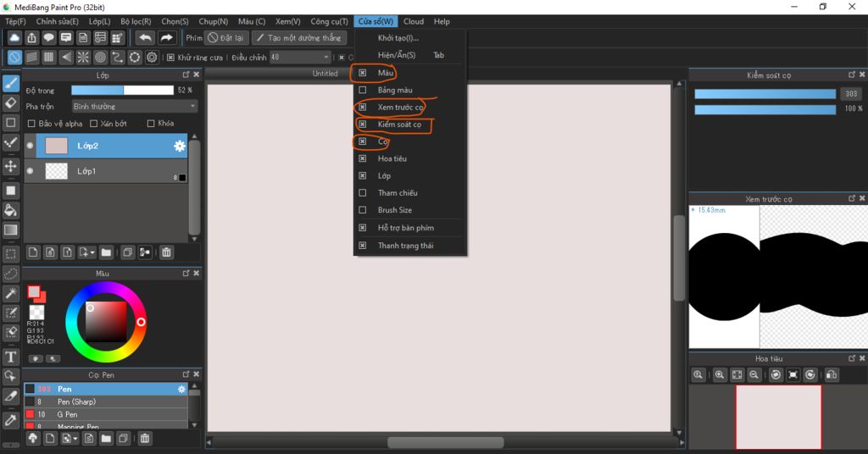
Task: Open the Điều chỉnh value dropdown
Action: (x=300, y=57)
